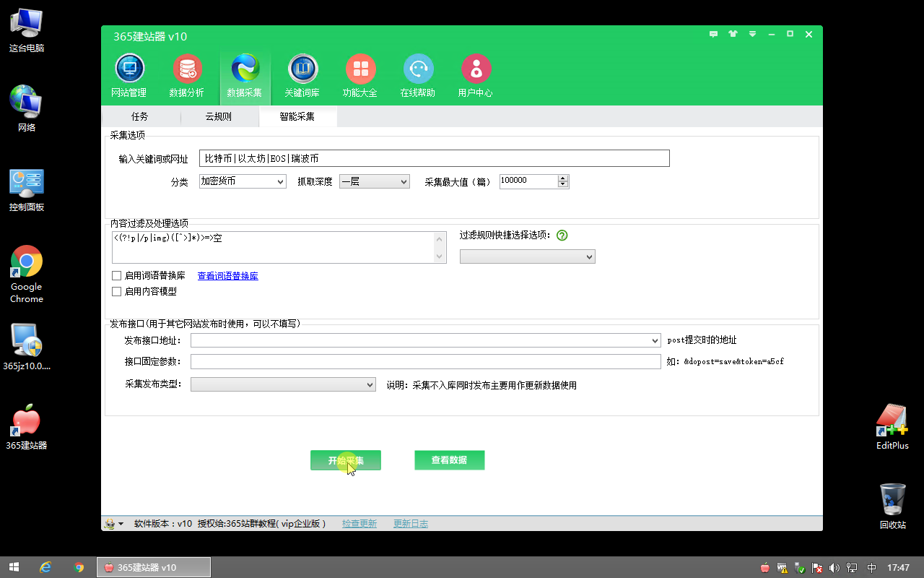Viewport: 924px width, 578px height.
Task: Open the 过滤规则快捷选择 dropdown
Action: (x=528, y=256)
